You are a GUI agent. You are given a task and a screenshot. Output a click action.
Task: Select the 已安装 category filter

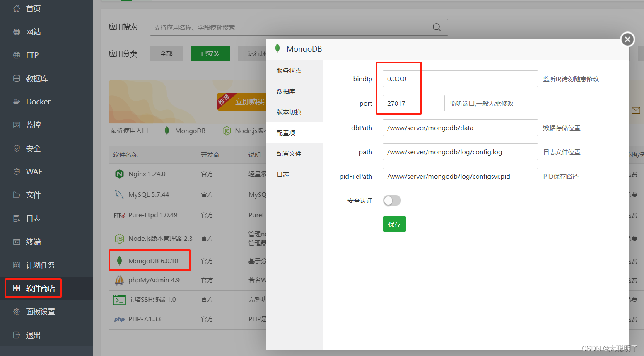click(x=210, y=53)
